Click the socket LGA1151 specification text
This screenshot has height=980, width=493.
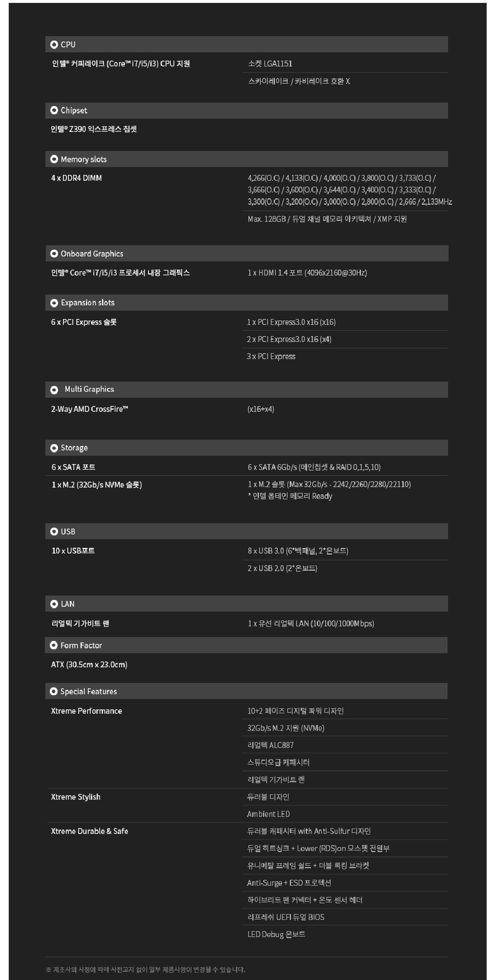pyautogui.click(x=270, y=64)
